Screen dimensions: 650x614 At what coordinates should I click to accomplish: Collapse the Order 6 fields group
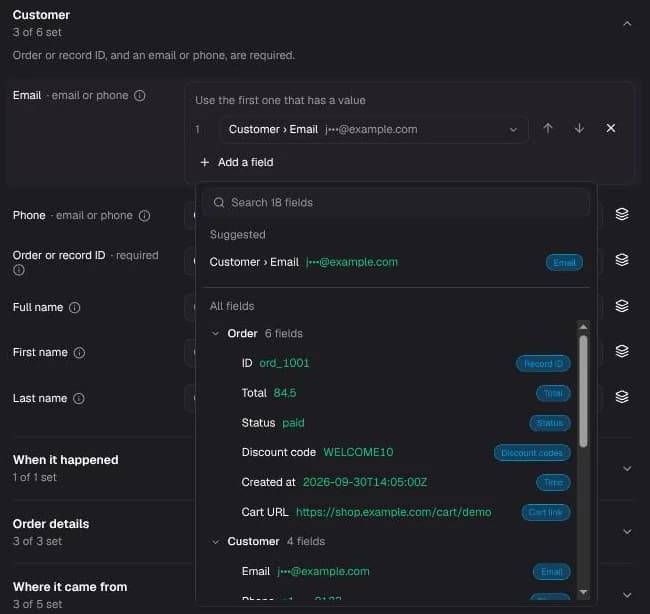(x=215, y=333)
